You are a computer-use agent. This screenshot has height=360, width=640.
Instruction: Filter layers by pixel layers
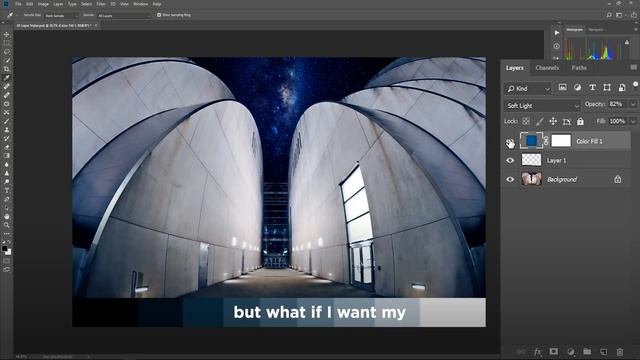(x=562, y=87)
